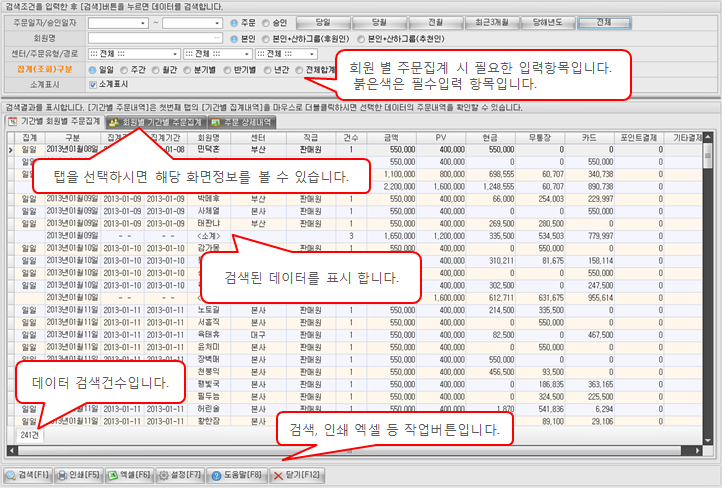Select the 주문 date radio button
The image size is (722, 489).
[234, 23]
